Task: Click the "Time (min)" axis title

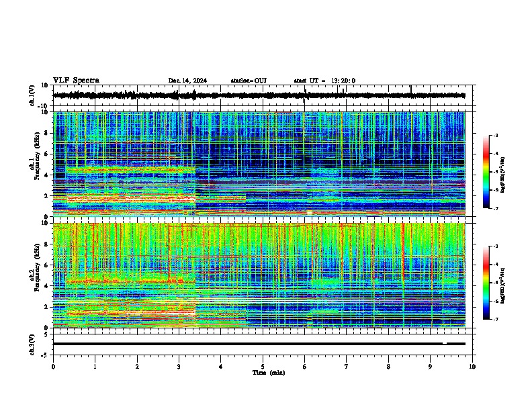Action: click(269, 373)
